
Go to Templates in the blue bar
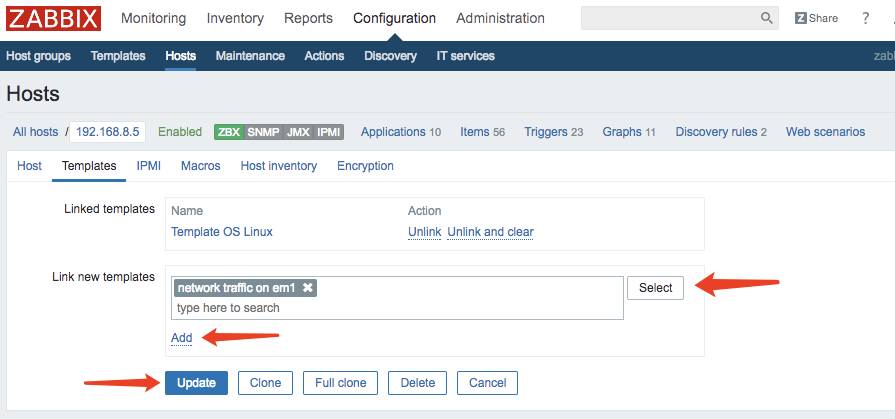tap(118, 56)
